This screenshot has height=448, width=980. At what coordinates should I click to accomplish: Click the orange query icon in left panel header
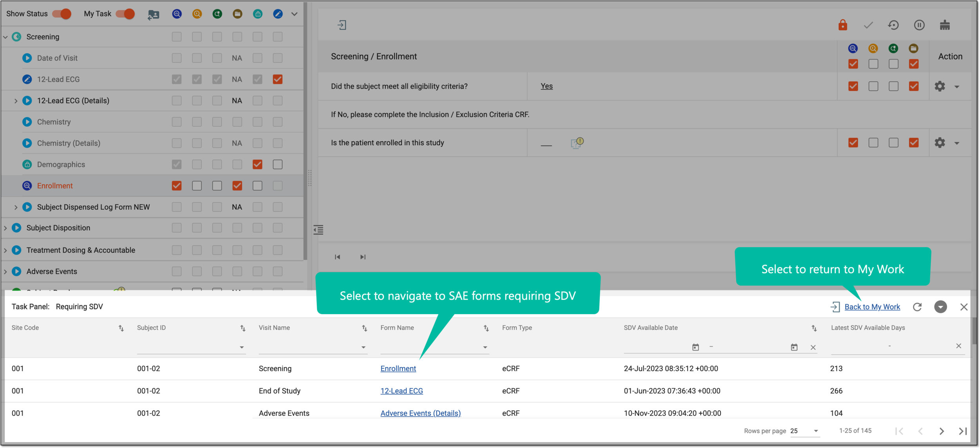[x=197, y=14]
